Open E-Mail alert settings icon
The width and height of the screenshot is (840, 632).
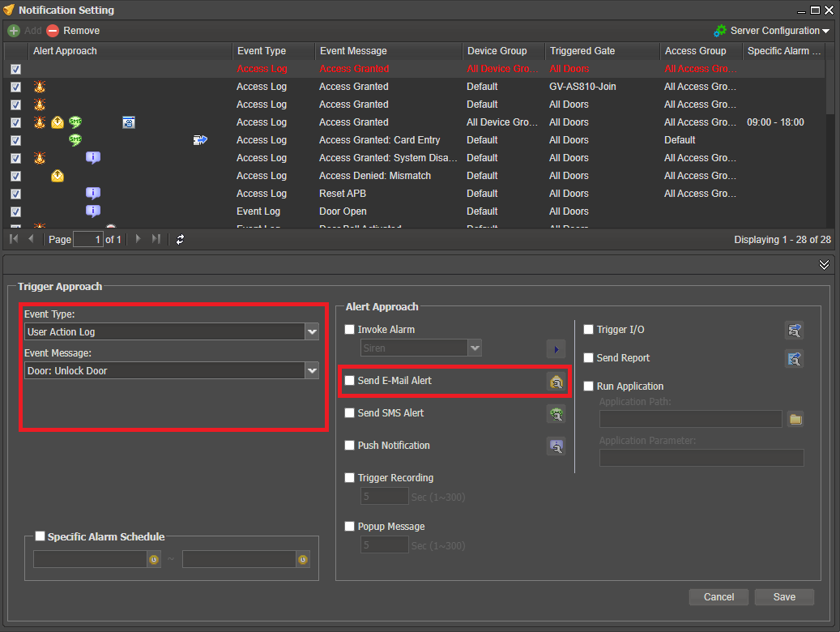[556, 382]
